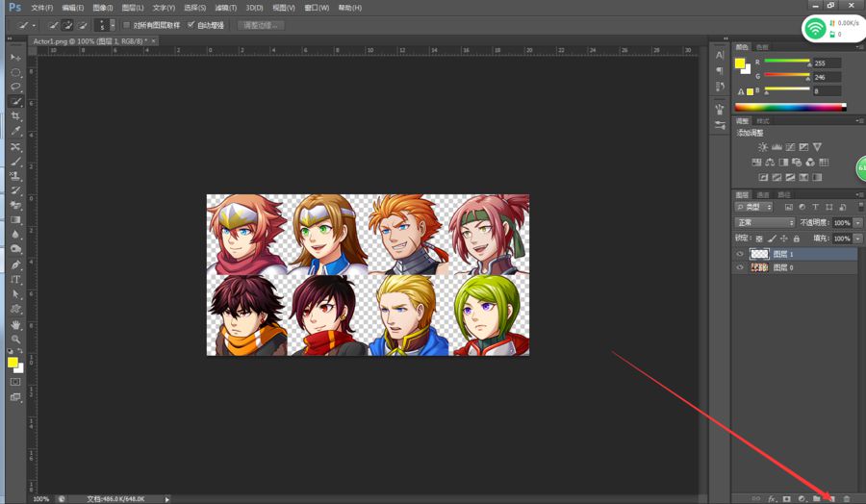
Task: Toggle layer filtering switch
Action: [860, 207]
